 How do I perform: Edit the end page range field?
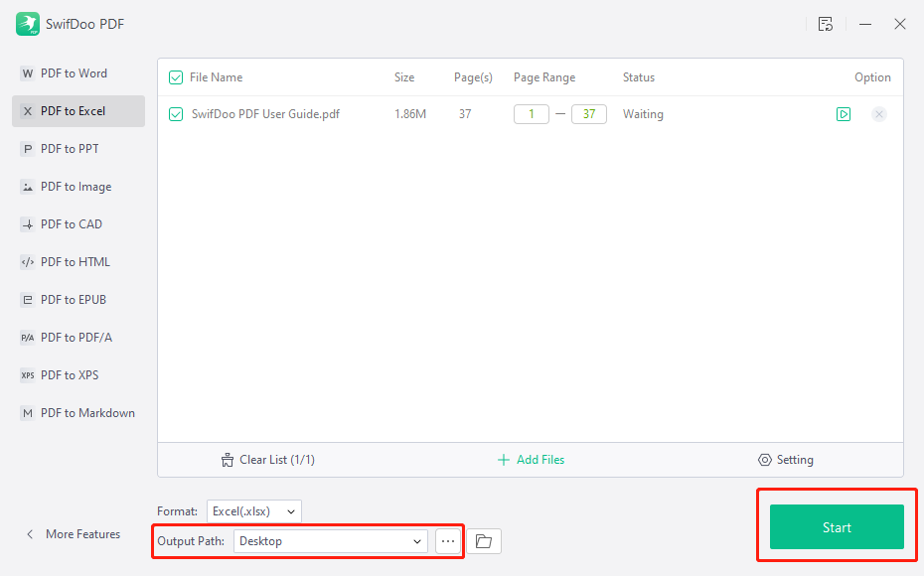click(x=589, y=114)
